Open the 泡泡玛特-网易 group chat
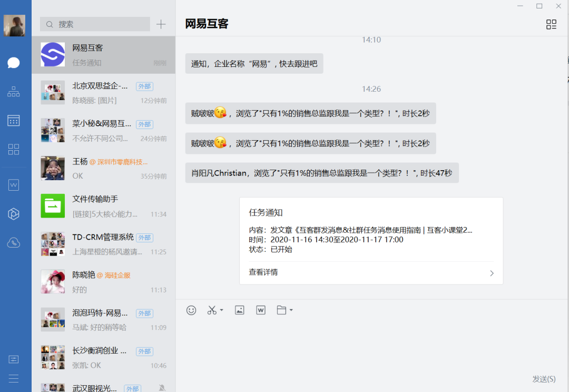569x392 pixels. coord(103,320)
